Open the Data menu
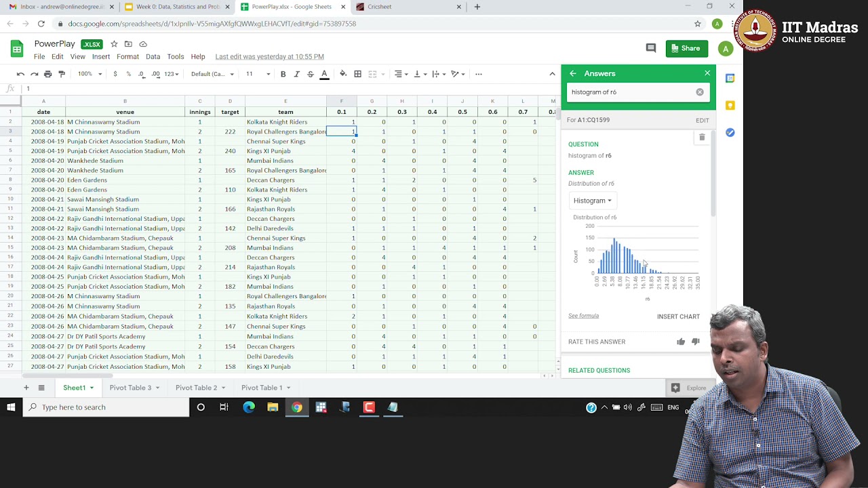This screenshot has width=868, height=488. click(153, 57)
